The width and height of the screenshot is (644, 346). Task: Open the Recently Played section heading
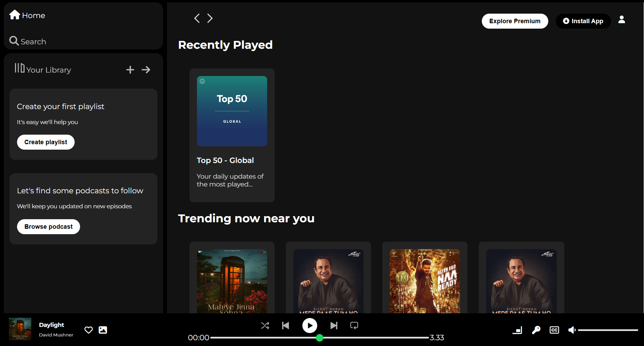(x=225, y=45)
